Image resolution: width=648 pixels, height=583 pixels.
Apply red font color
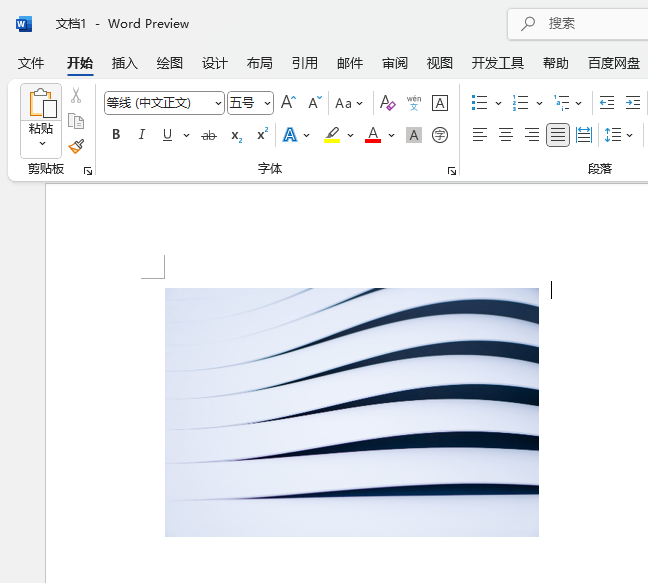373,135
